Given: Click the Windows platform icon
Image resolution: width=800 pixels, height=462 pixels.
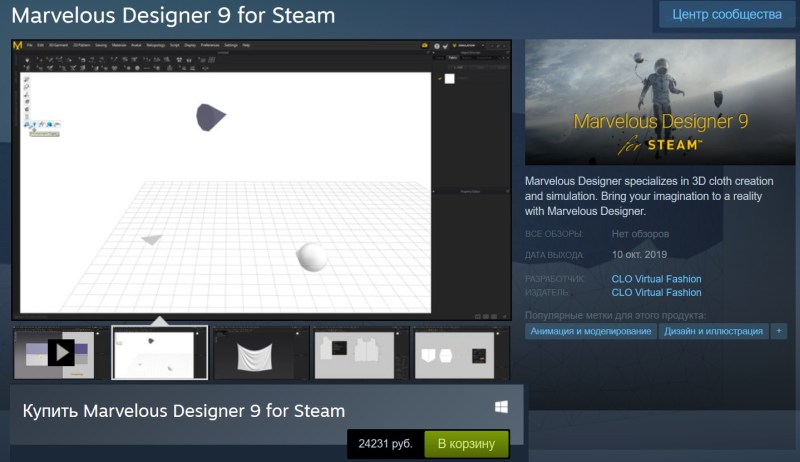Looking at the screenshot, I should click(501, 407).
